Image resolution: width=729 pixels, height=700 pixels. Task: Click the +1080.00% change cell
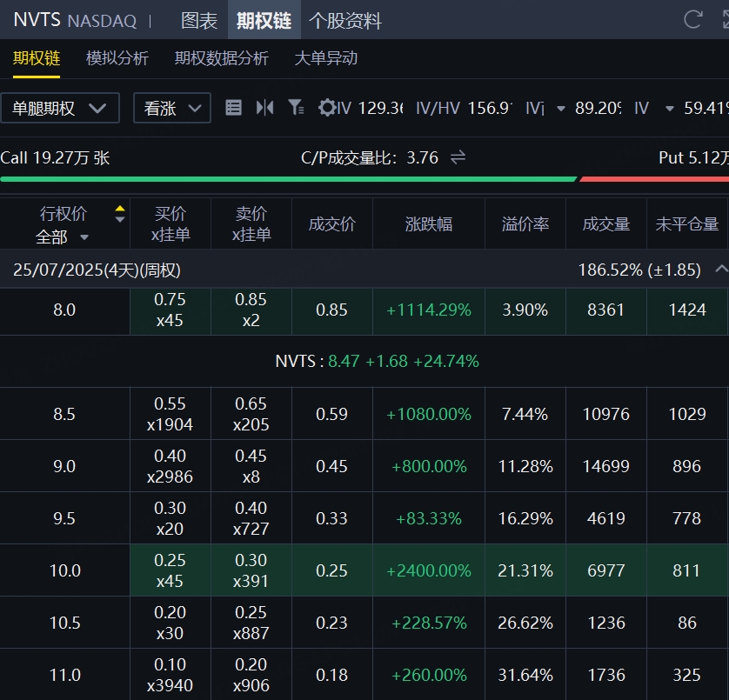pyautogui.click(x=429, y=414)
